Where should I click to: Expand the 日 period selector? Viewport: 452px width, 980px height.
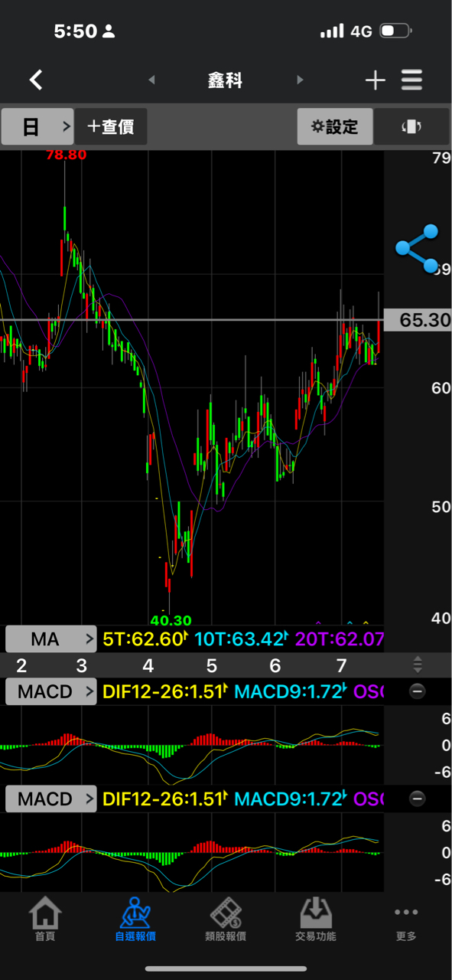(37, 126)
